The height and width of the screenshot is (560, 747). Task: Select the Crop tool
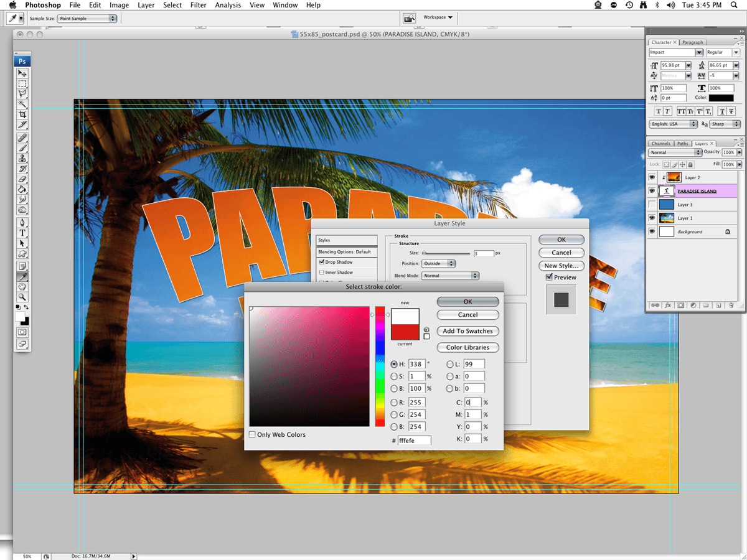pos(22,115)
